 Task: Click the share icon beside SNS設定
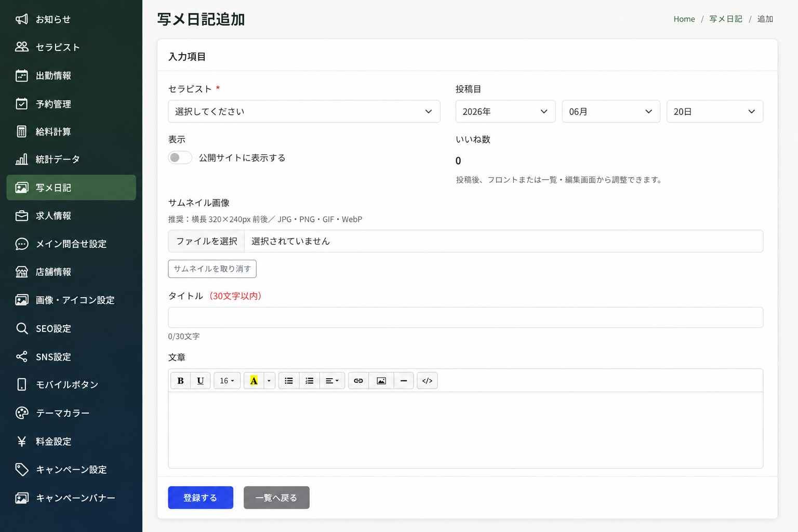tap(22, 357)
